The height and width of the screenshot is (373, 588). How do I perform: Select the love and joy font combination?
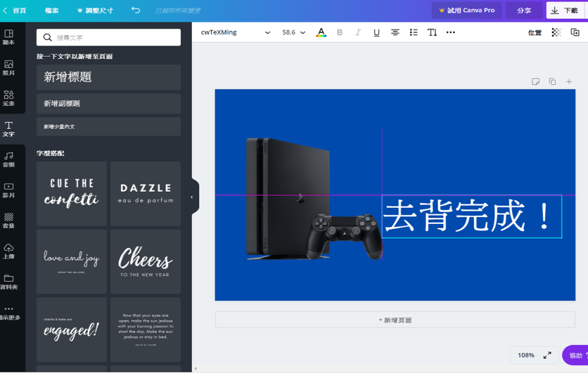point(72,262)
